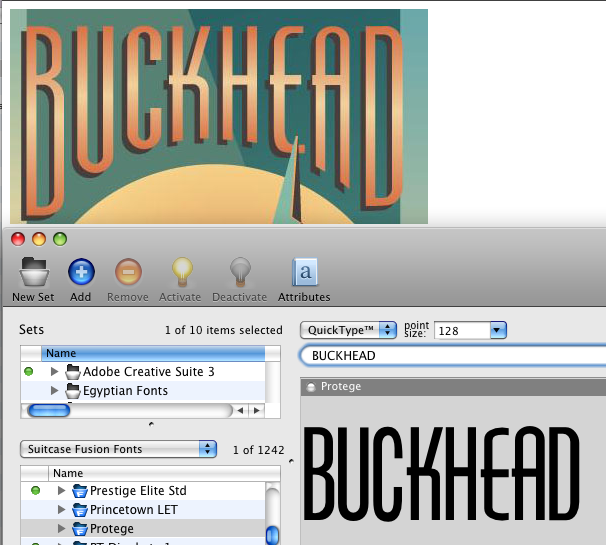The image size is (606, 545).
Task: Click the Add font icon
Action: tap(81, 272)
